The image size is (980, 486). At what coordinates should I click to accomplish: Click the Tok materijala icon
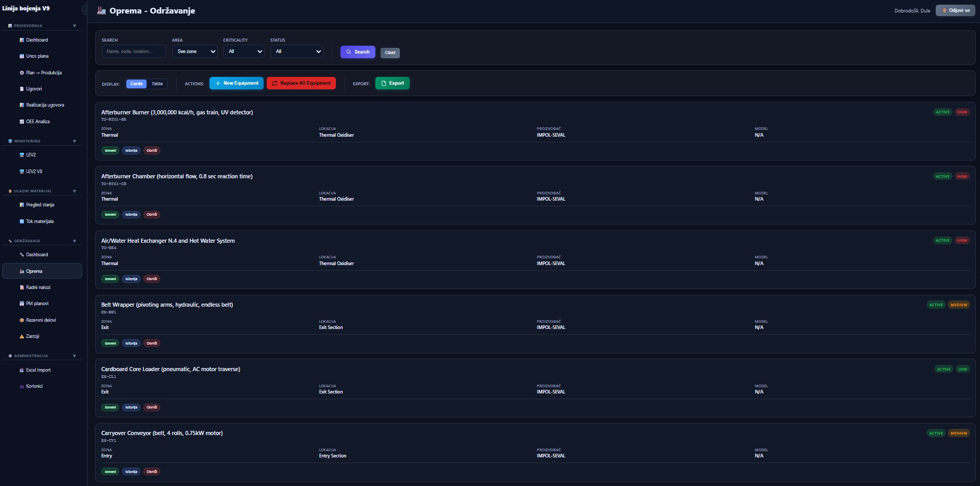22,221
